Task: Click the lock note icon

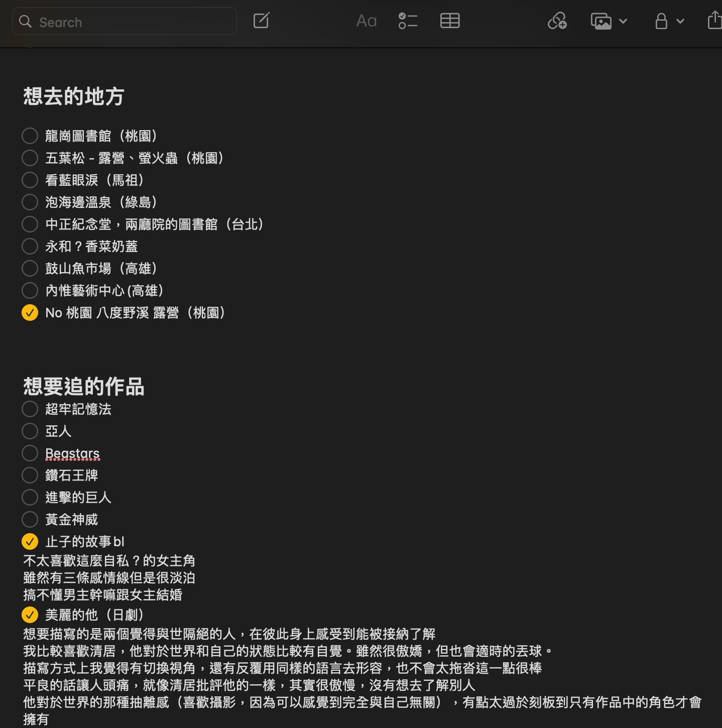Action: (661, 21)
